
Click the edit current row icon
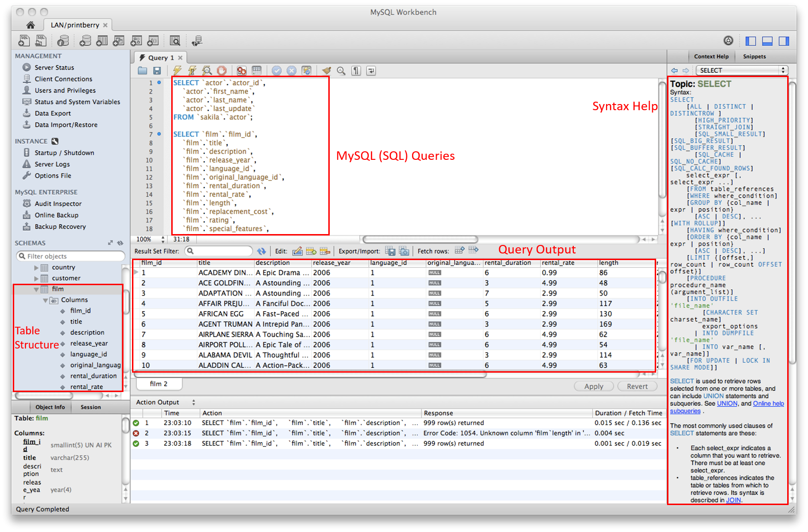(x=297, y=251)
